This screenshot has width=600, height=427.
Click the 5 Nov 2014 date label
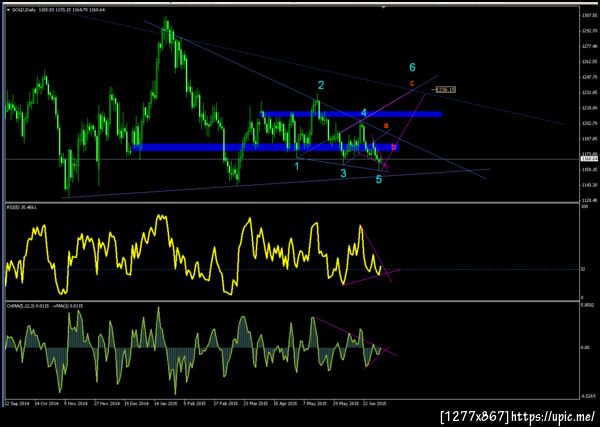(76, 403)
